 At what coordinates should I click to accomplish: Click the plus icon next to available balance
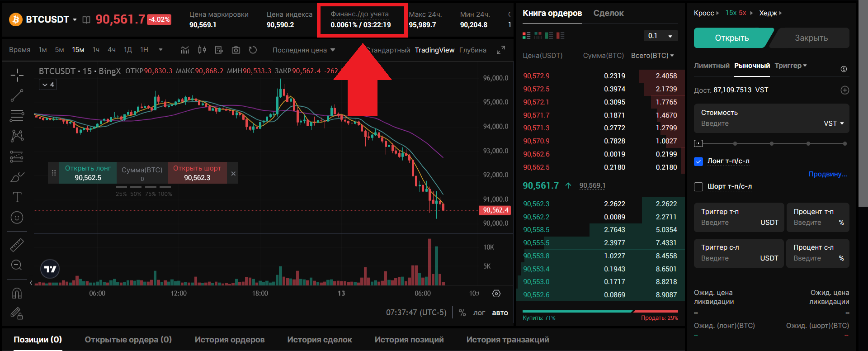pos(844,90)
